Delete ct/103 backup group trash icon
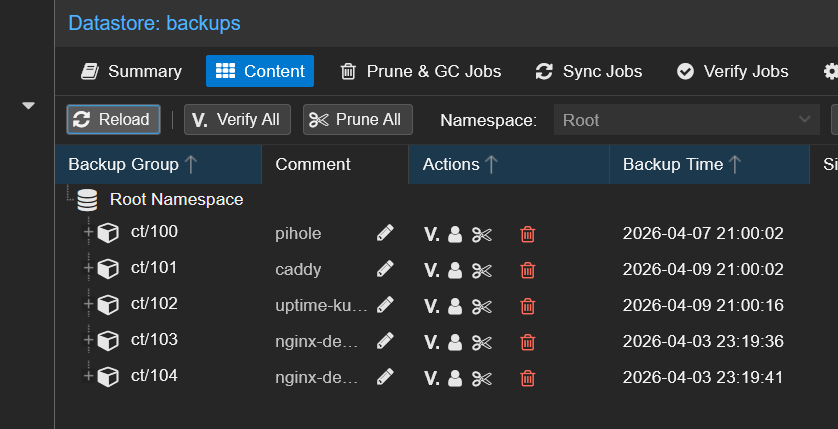 click(x=527, y=342)
